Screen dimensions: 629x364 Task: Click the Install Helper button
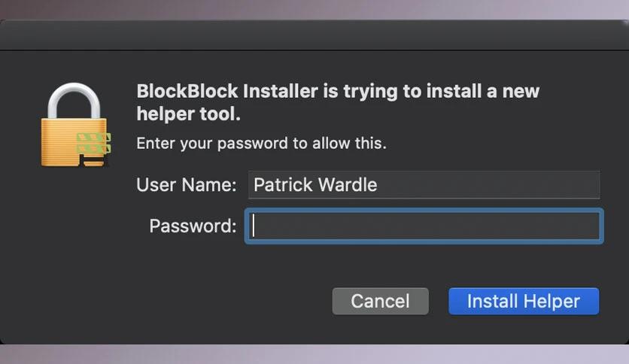click(524, 301)
